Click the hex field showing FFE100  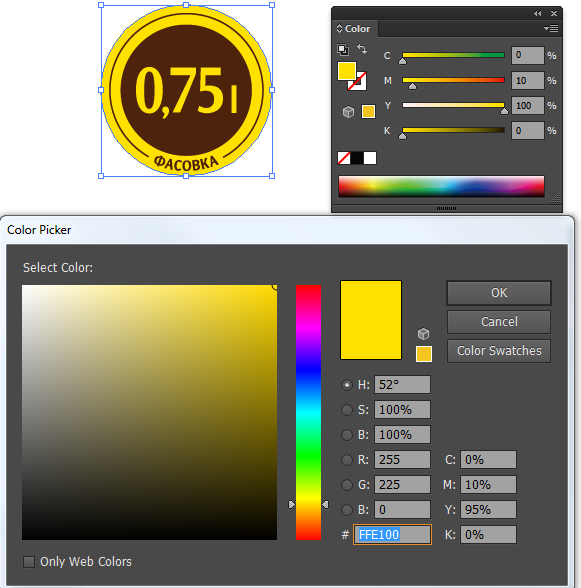[392, 535]
